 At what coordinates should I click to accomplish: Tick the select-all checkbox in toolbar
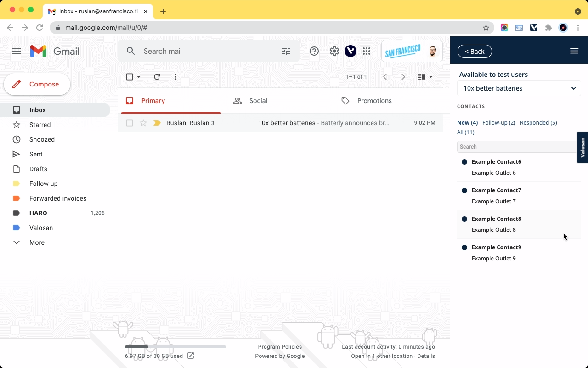(x=130, y=77)
